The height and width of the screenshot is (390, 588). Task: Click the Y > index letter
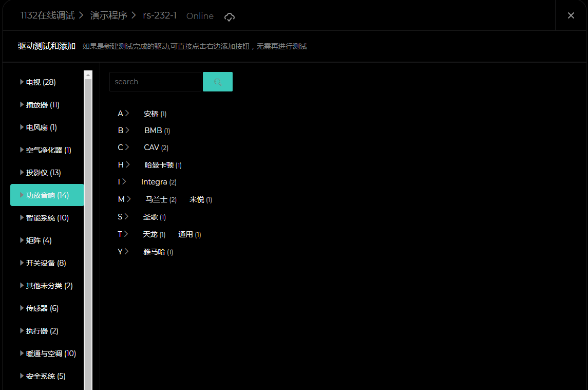(x=123, y=251)
